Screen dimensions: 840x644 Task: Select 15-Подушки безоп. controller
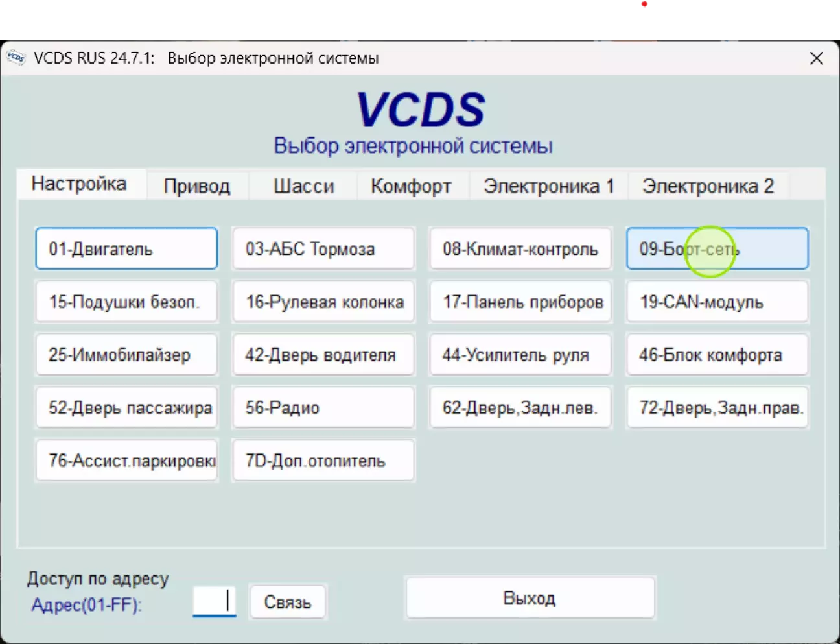126,302
